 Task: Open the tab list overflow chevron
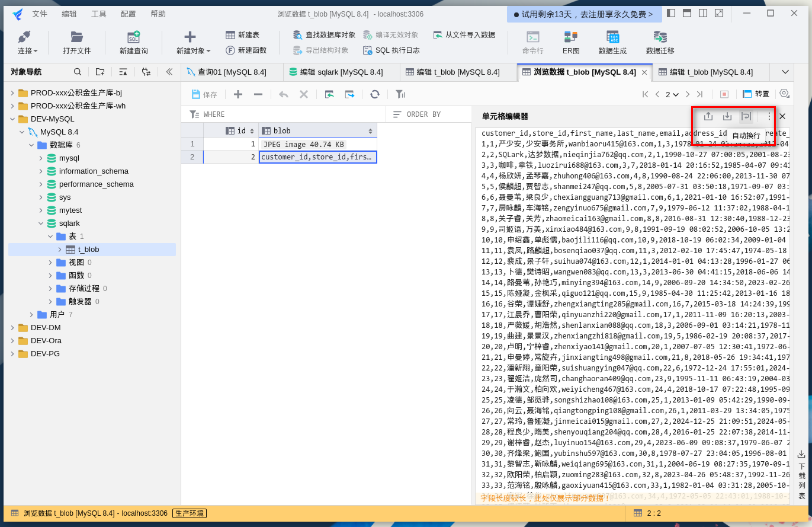point(785,72)
